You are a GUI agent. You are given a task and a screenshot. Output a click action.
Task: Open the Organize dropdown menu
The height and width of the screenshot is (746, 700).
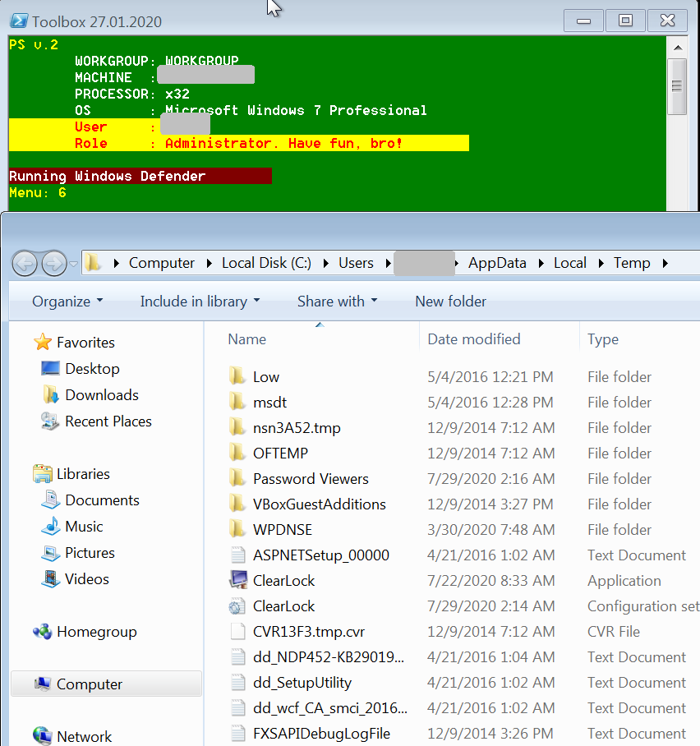[x=67, y=302]
